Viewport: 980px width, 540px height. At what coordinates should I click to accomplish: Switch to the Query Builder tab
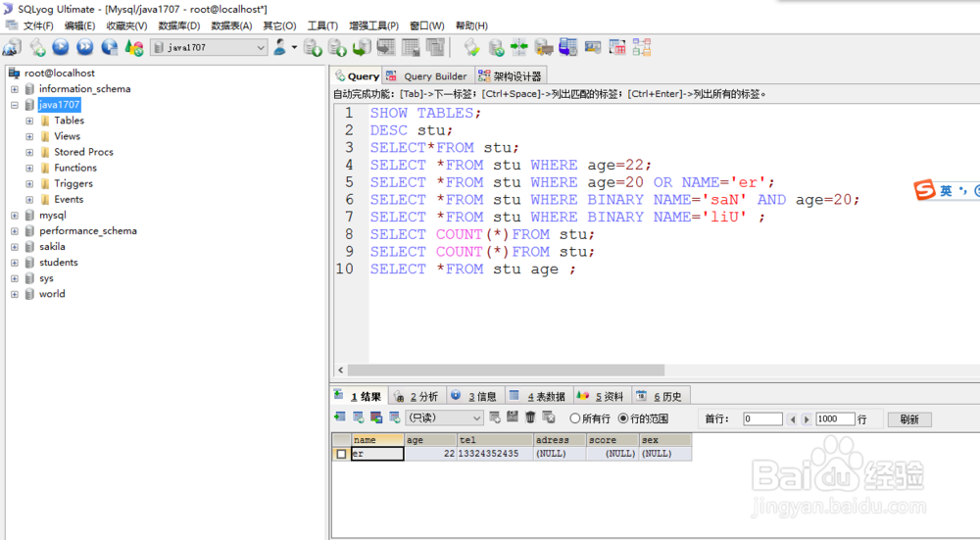[429, 76]
